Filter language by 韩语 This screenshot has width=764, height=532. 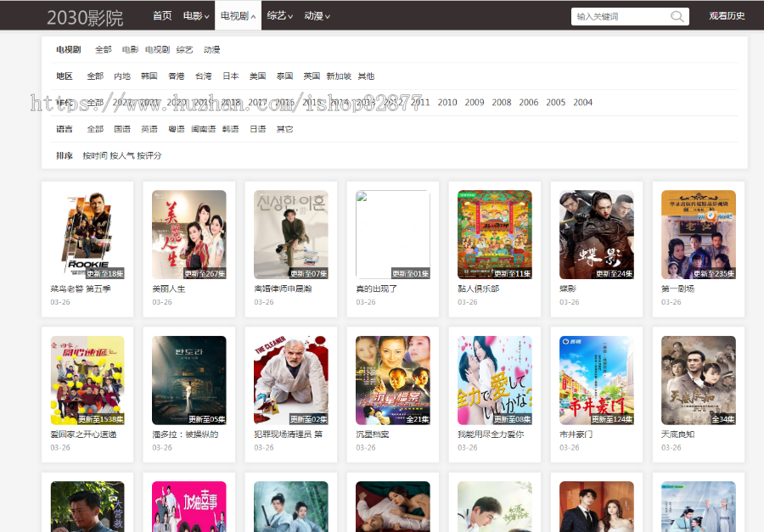click(230, 129)
